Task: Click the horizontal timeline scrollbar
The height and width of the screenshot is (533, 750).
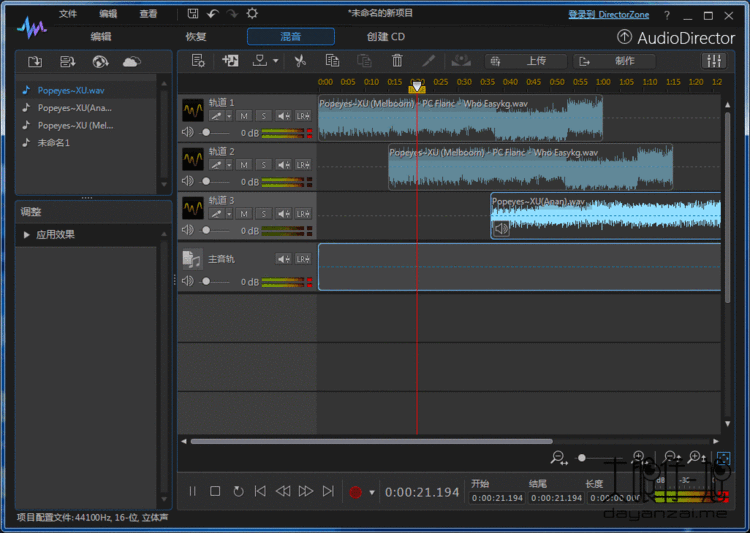Action: coord(372,441)
